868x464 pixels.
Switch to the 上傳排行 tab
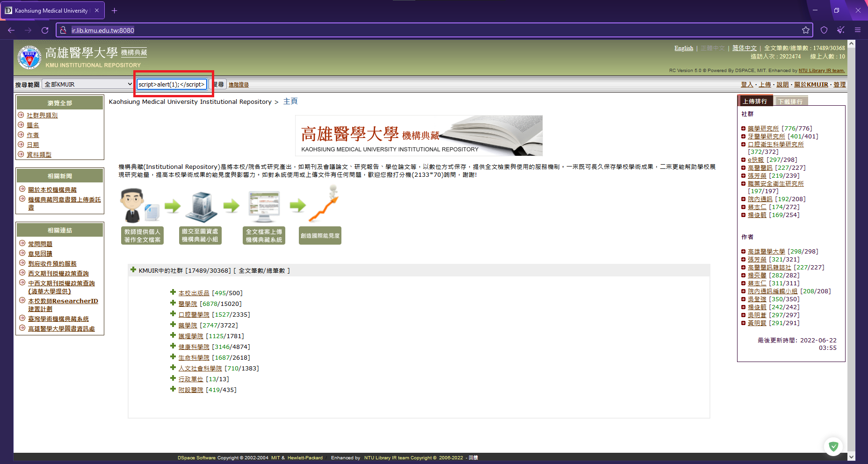tap(755, 101)
